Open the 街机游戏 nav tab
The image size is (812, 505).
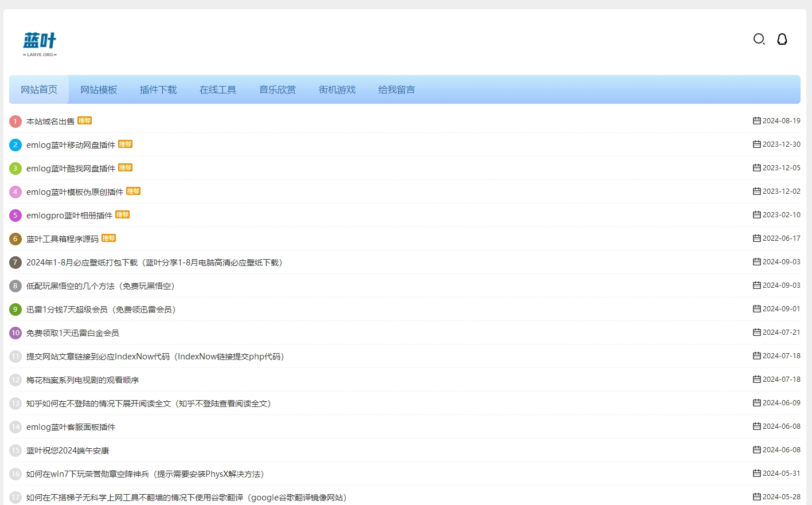pos(337,89)
